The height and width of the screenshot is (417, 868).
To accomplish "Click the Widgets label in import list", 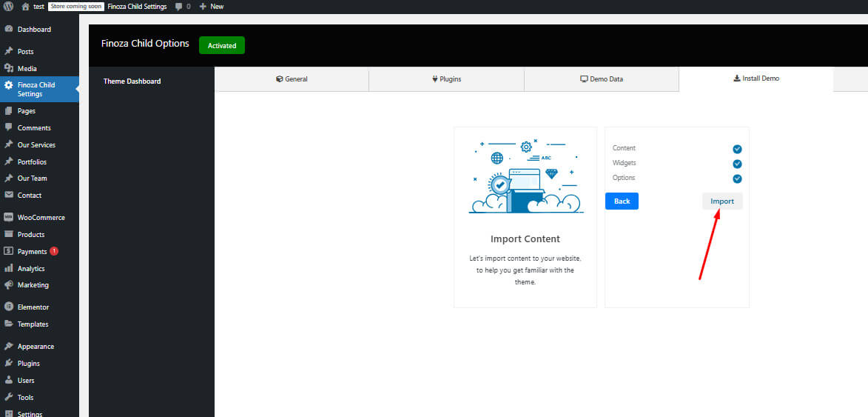I will tap(624, 163).
